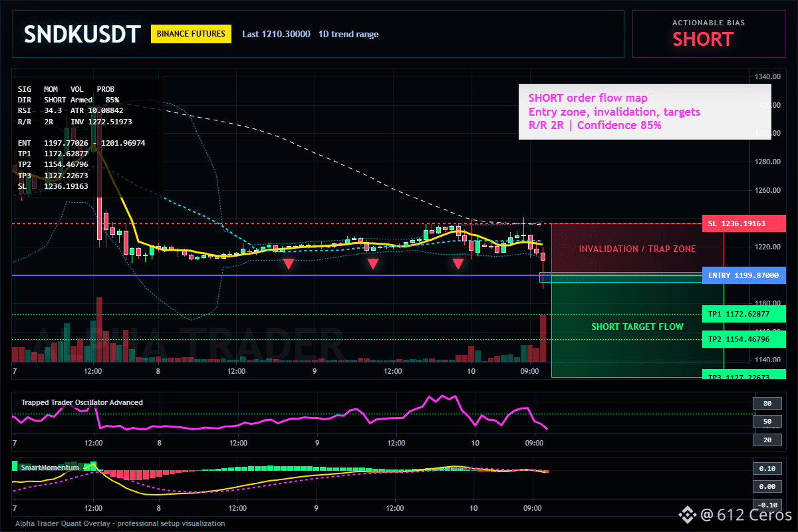This screenshot has height=532, width=798.
Task: Click the momentum scale value 0.10
Action: pos(767,469)
